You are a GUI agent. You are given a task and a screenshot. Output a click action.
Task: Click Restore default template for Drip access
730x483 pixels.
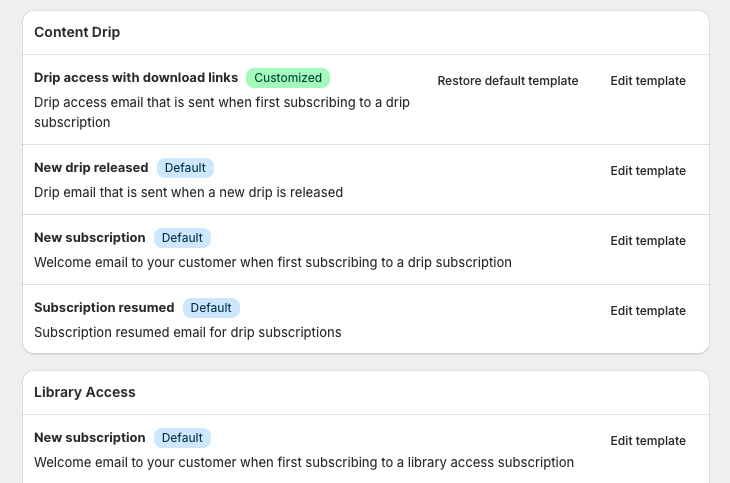(508, 81)
